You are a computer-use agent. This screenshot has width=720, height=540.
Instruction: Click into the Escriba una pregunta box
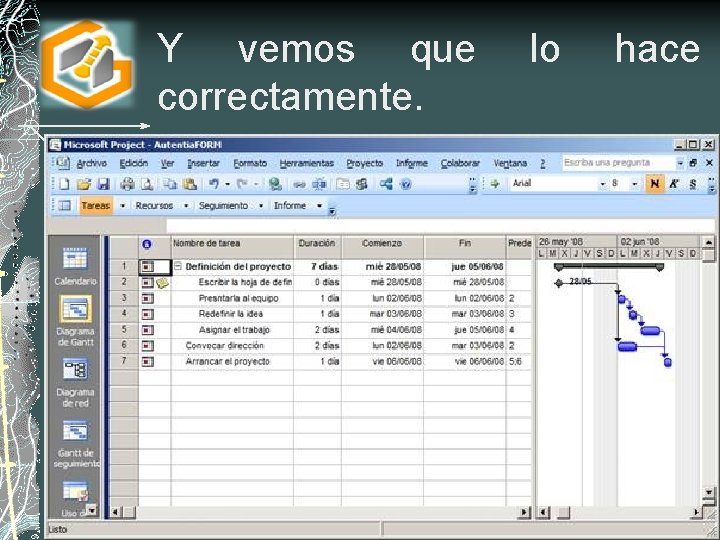pos(618,163)
